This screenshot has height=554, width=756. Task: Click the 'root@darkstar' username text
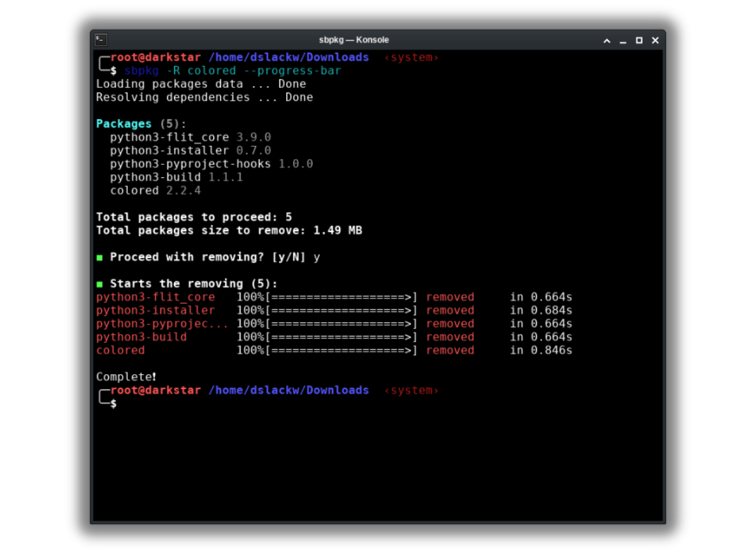click(155, 57)
